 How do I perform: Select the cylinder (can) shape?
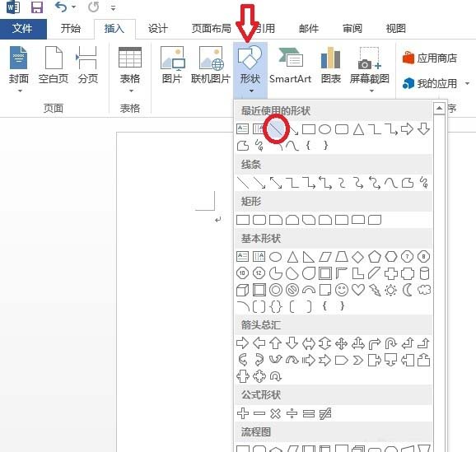tap(424, 273)
